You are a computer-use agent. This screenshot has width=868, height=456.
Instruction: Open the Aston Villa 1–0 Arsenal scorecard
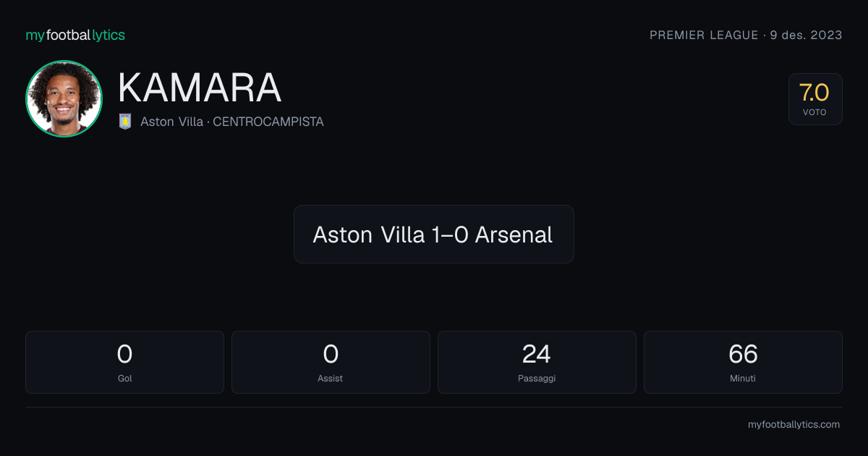coord(434,234)
